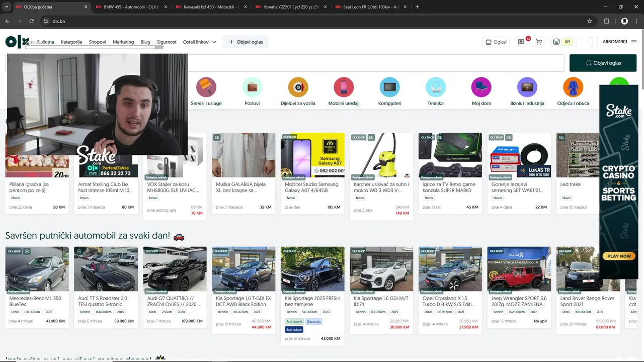The width and height of the screenshot is (644, 362).
Task: Click the 'Igrice za TV Retro game' title
Action: pyautogui.click(x=449, y=188)
